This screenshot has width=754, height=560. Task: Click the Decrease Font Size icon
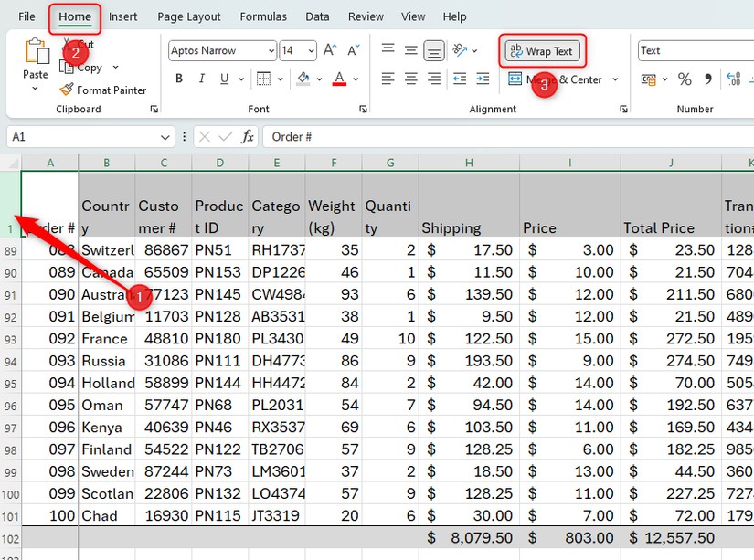(x=351, y=51)
